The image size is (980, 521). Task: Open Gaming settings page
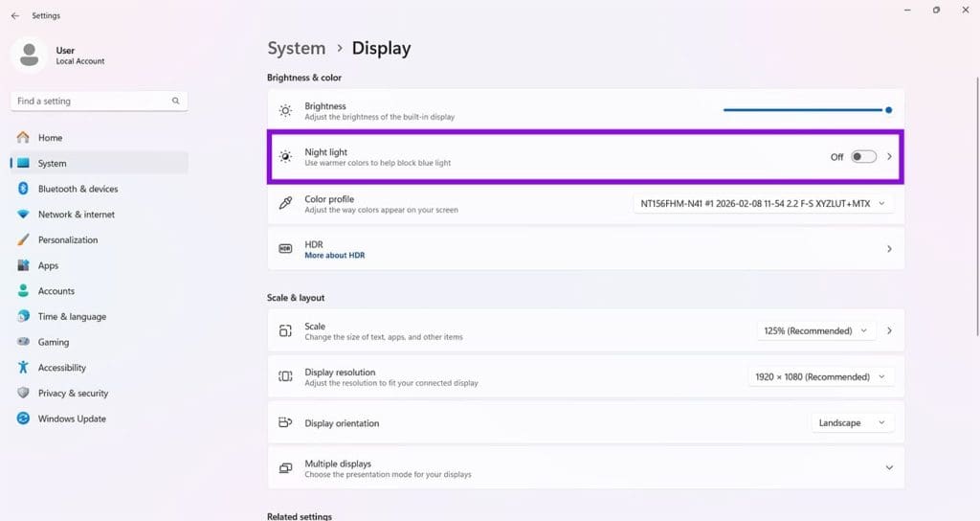pos(99,342)
